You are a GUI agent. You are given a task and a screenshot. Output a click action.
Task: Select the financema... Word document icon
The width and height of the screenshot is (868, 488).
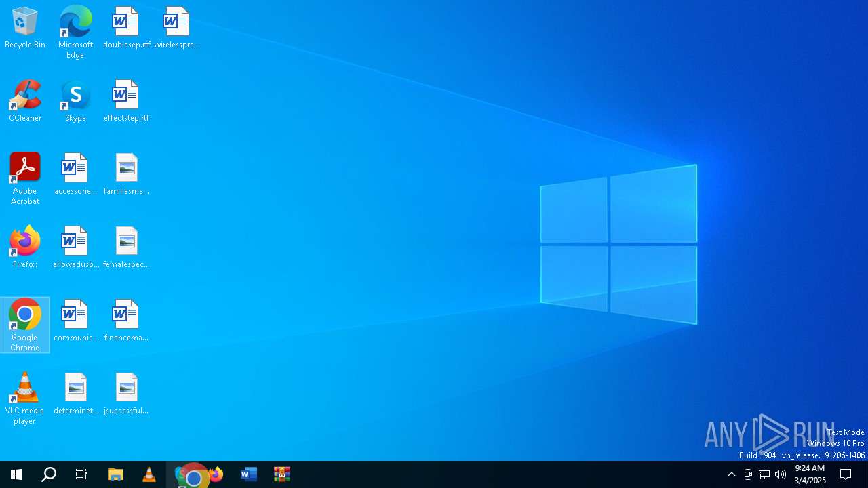(x=126, y=321)
